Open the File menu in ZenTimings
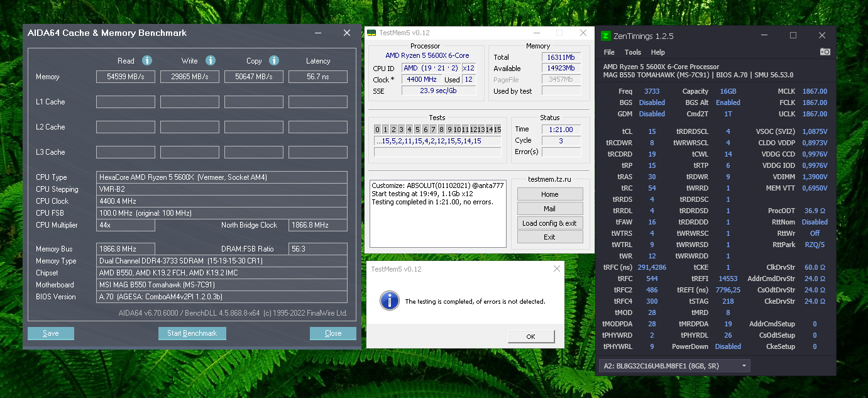The image size is (868, 398). click(x=609, y=52)
